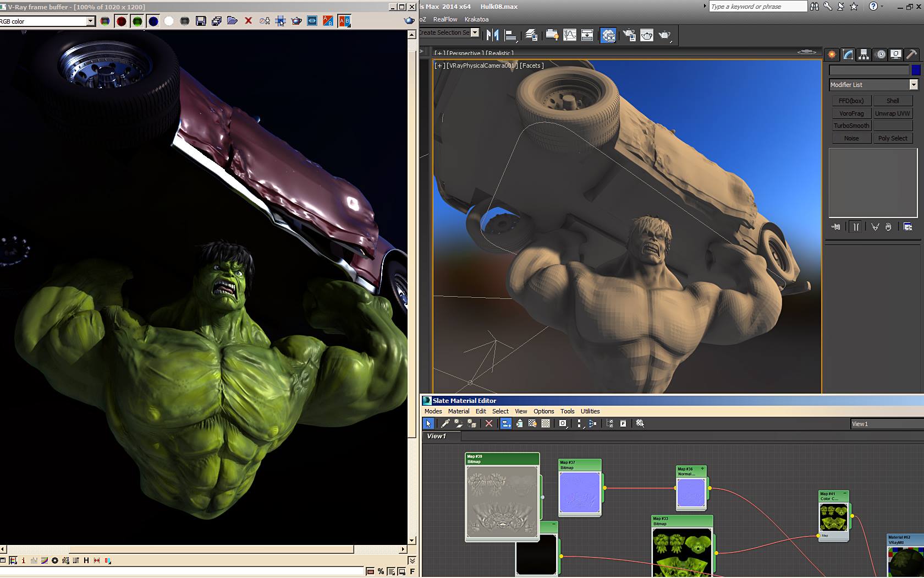This screenshot has width=924, height=578.
Task: Click the Pick Material eyedropper icon
Action: (445, 423)
